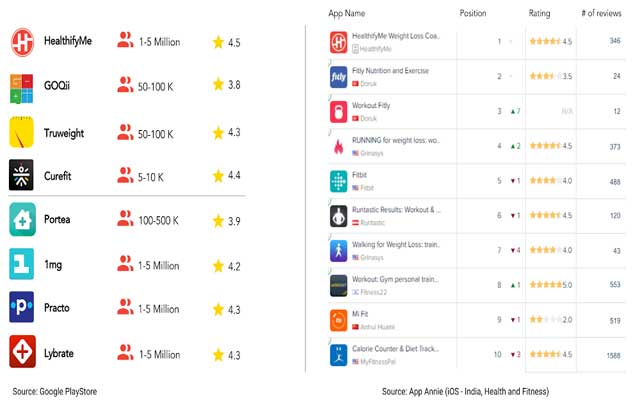
Task: Click the HealthifyMe app icon
Action: 22,42
